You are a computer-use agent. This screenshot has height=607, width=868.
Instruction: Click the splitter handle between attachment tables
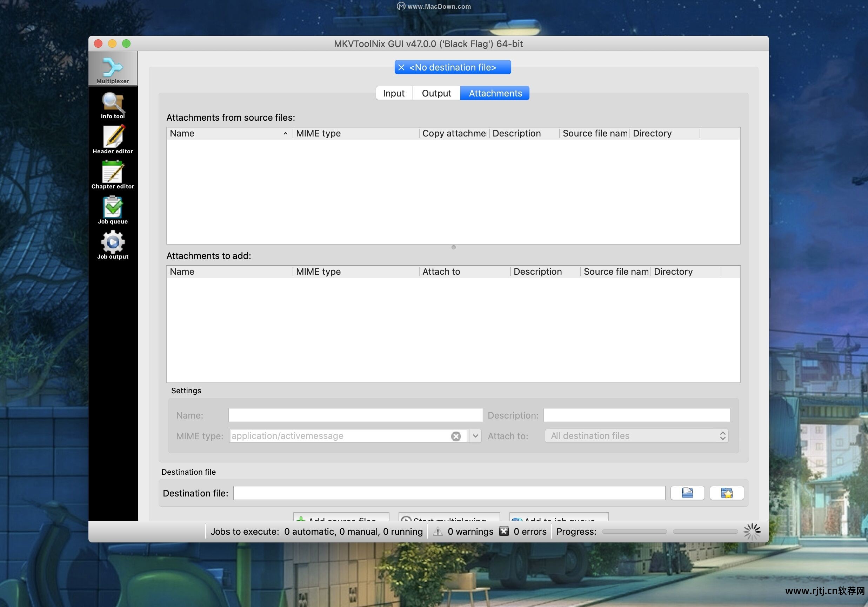pyautogui.click(x=453, y=248)
